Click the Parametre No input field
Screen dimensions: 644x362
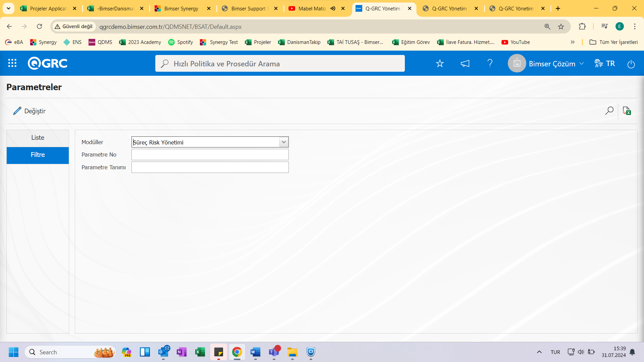click(210, 154)
